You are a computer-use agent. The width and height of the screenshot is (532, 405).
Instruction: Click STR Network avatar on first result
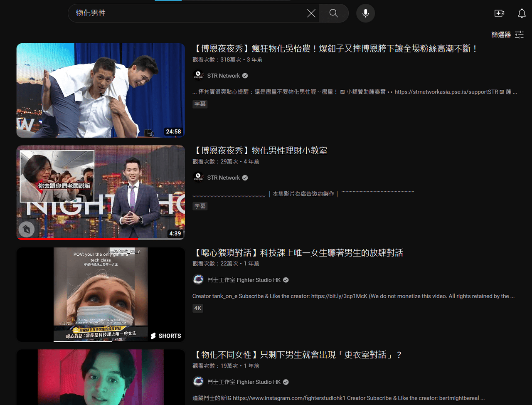tap(198, 75)
